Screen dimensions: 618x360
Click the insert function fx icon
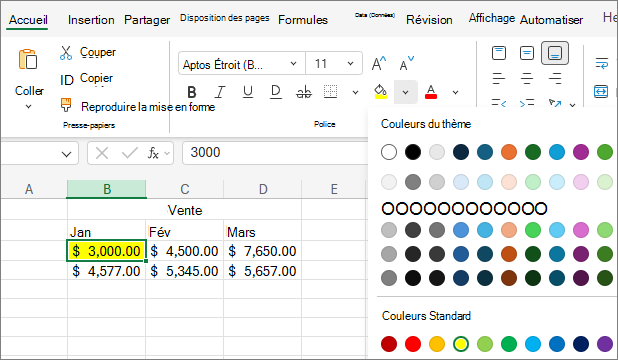[x=153, y=153]
